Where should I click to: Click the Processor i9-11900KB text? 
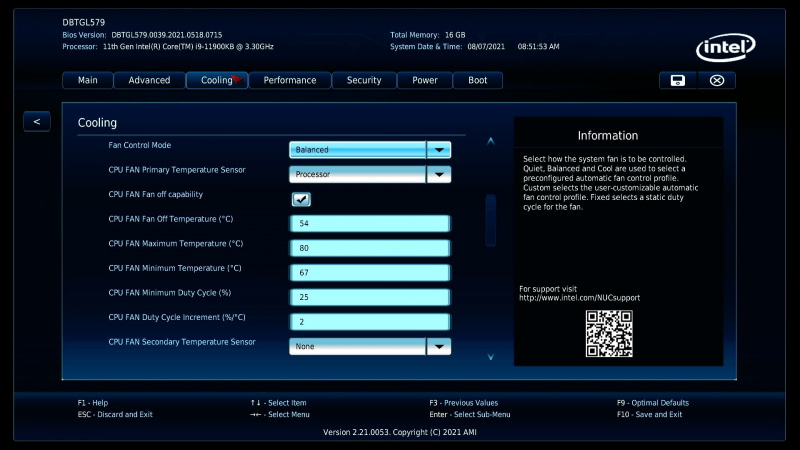(188, 46)
